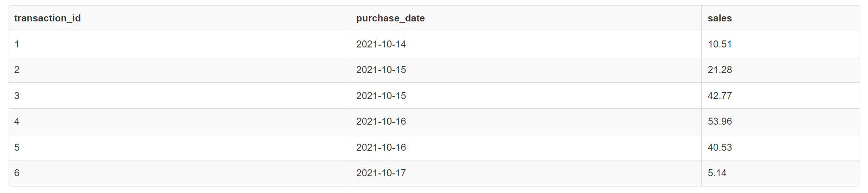Screen dimensions: 868x193
Task: Select transaction id cell 6
Action: (x=17, y=173)
